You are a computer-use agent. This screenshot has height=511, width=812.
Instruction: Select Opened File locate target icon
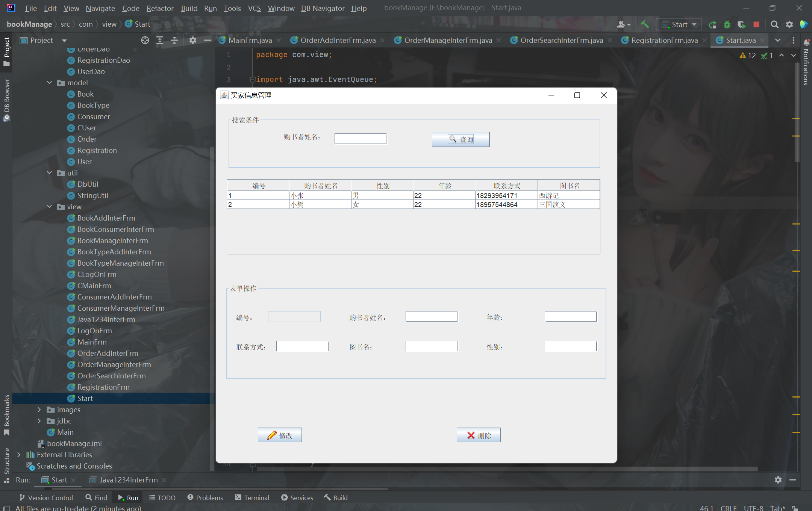145,40
